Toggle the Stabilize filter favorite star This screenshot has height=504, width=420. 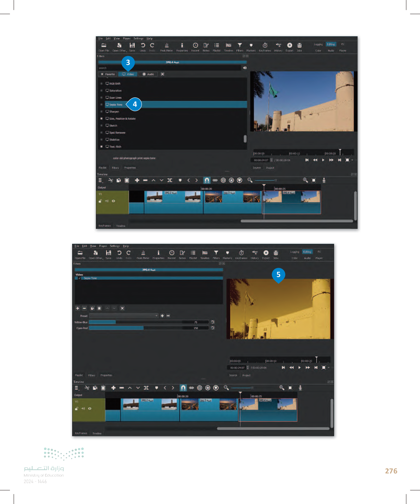pyautogui.click(x=101, y=139)
